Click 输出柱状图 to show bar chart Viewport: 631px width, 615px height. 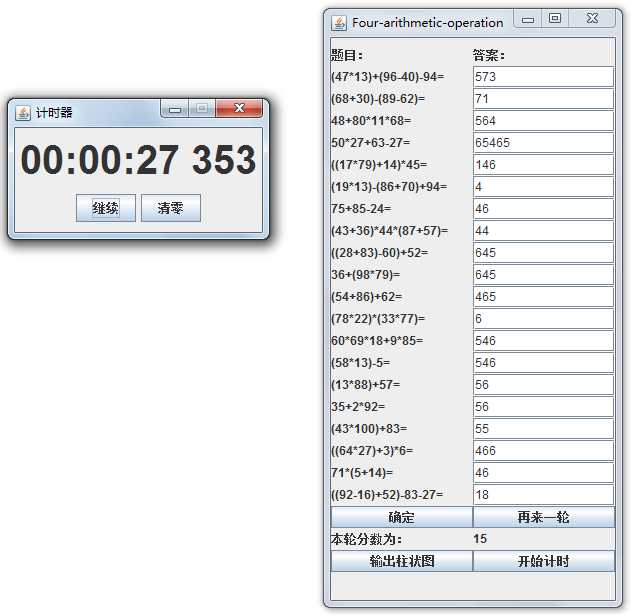(402, 561)
